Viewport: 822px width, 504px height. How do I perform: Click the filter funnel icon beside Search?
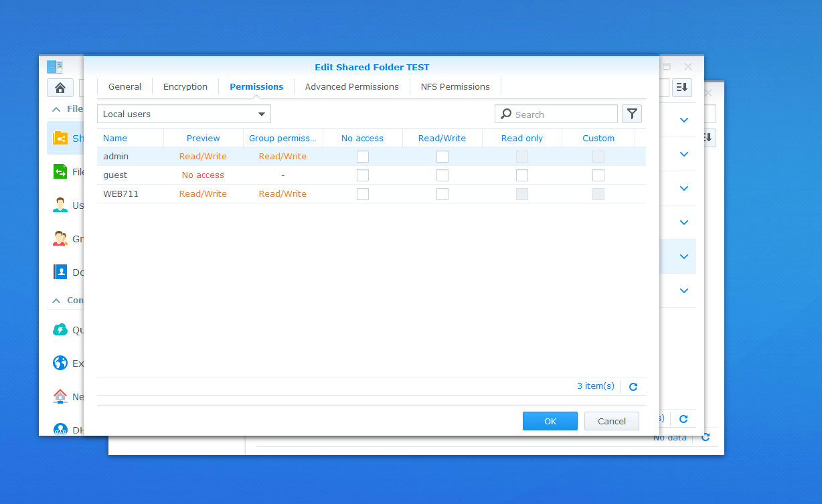[631, 114]
